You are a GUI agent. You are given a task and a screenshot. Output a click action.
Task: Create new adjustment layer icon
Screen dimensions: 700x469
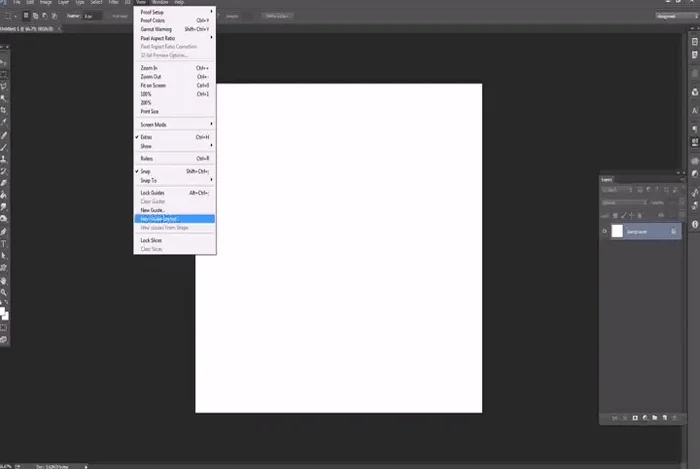pyautogui.click(x=645, y=418)
